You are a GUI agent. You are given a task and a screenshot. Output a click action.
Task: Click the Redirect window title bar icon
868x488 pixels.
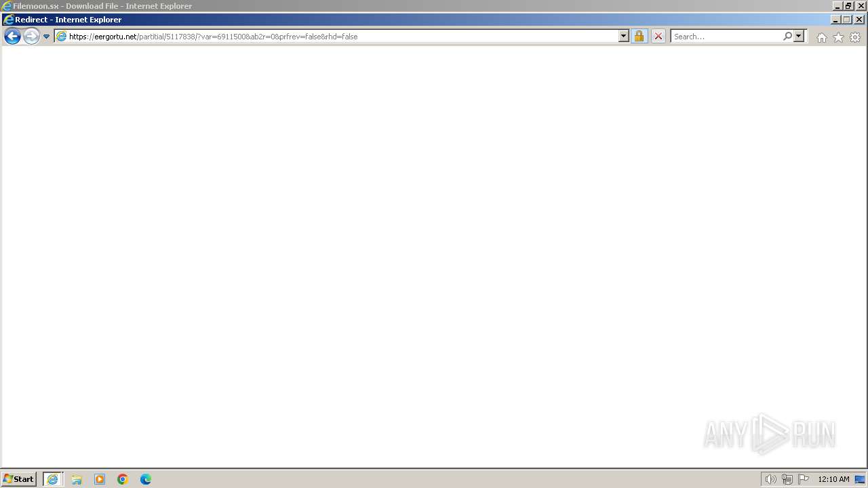[x=8, y=20]
